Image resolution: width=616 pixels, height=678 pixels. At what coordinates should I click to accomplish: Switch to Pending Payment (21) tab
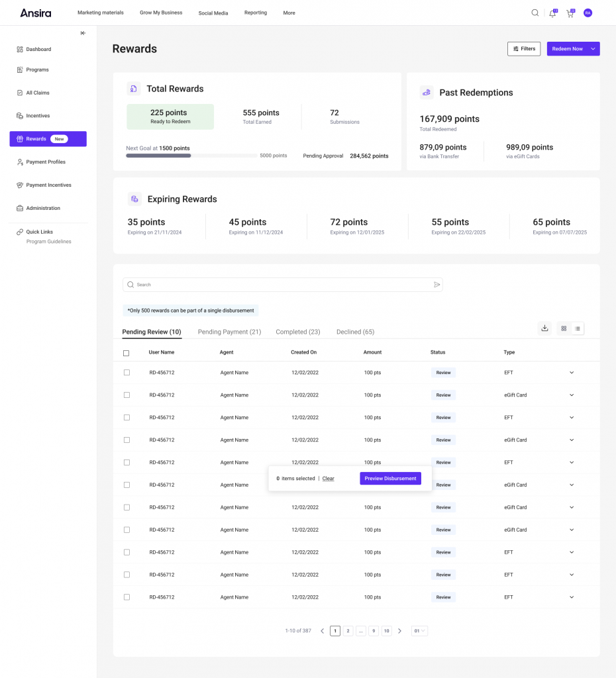pyautogui.click(x=229, y=332)
